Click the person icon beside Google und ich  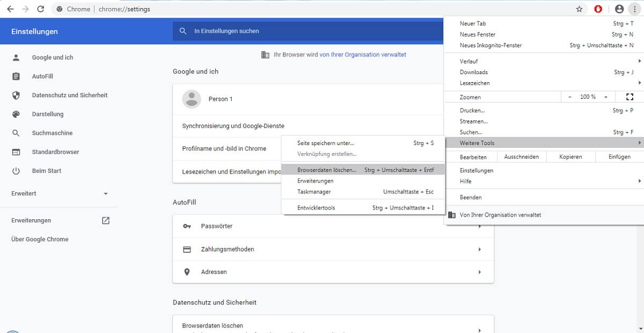tap(16, 57)
